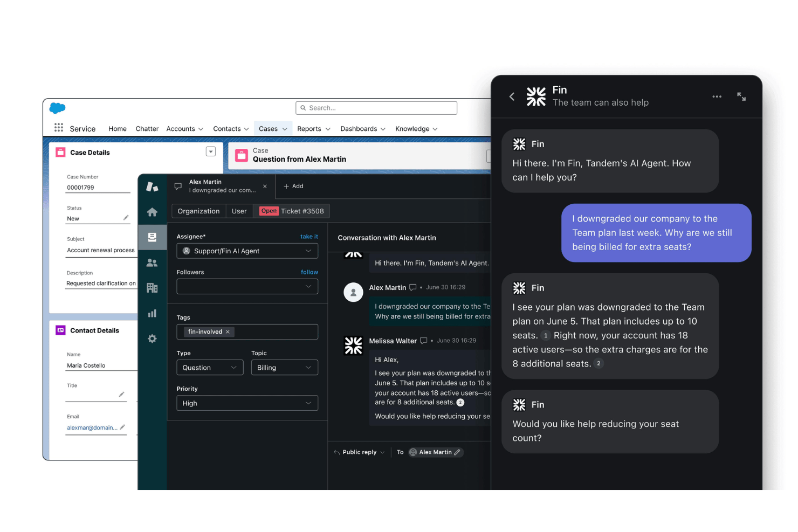The height and width of the screenshot is (532, 798).
Task: Open Zendesk customers icon in sidebar
Action: (x=152, y=262)
